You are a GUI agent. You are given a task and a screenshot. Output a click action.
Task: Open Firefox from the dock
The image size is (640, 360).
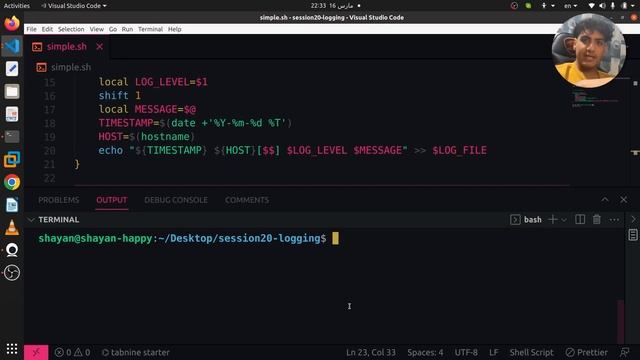(x=12, y=23)
